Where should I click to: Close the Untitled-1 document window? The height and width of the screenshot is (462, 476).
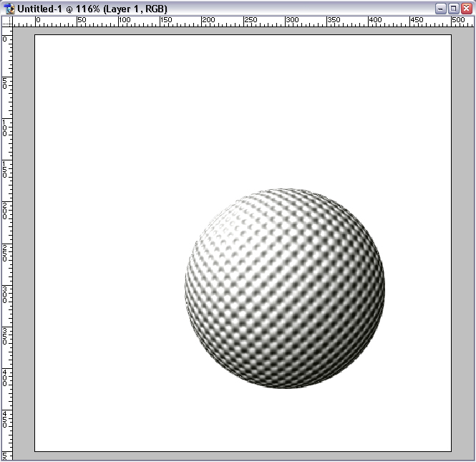[x=465, y=8]
